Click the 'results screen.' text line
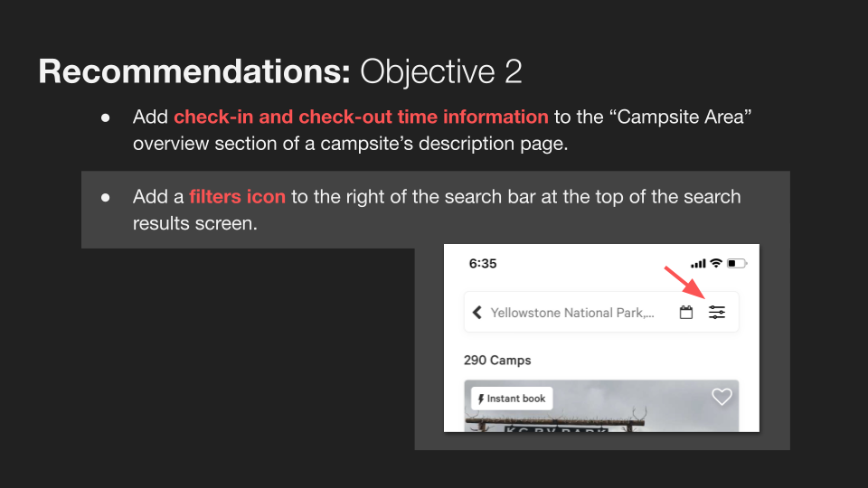The image size is (868, 488). point(195,223)
